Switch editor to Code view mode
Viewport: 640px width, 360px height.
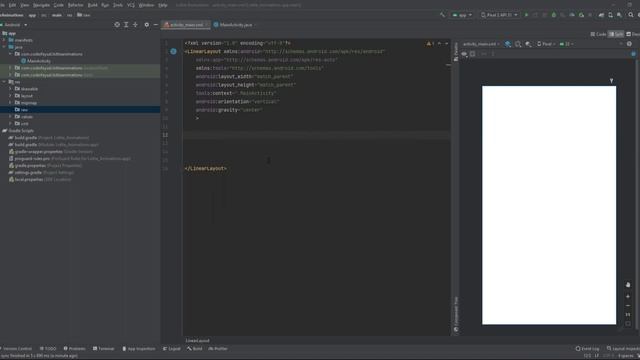tap(598, 34)
